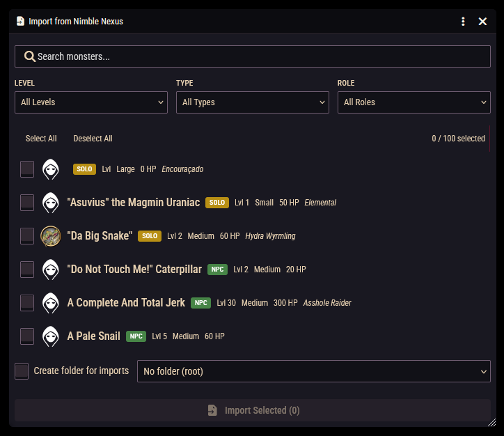Click the avatar for Asuvius the Magmin Uraniac
The image size is (504, 436).
point(51,203)
